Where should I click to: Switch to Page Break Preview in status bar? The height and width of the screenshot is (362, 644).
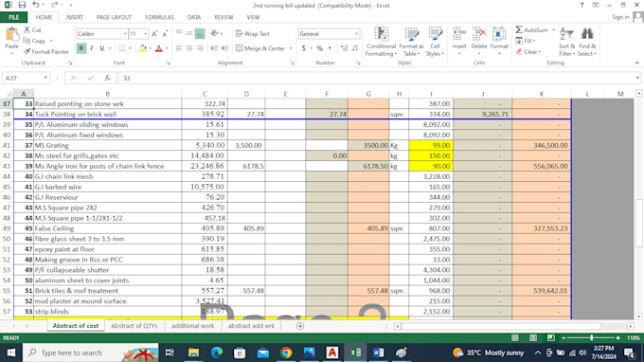(551, 337)
